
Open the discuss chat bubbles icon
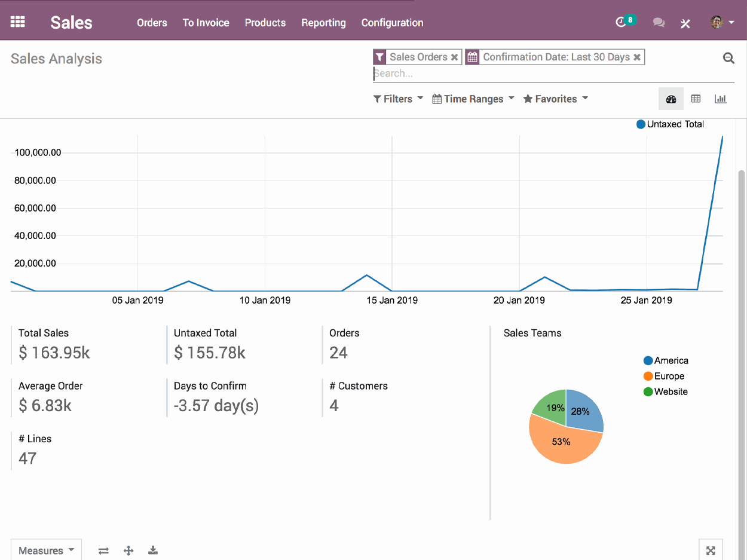pyautogui.click(x=659, y=23)
